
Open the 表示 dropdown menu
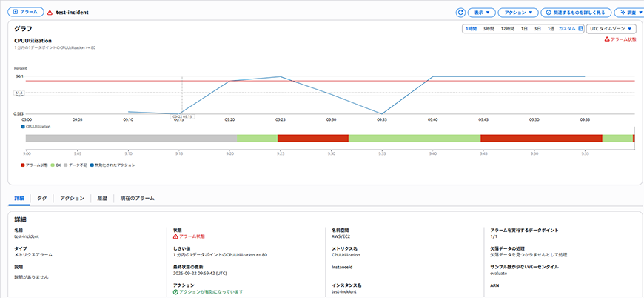point(482,13)
